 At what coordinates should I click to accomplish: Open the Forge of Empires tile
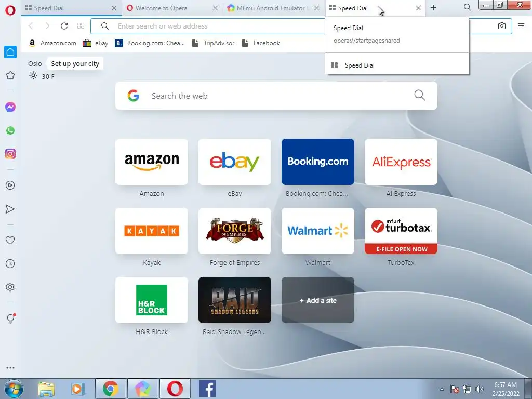[235, 231]
